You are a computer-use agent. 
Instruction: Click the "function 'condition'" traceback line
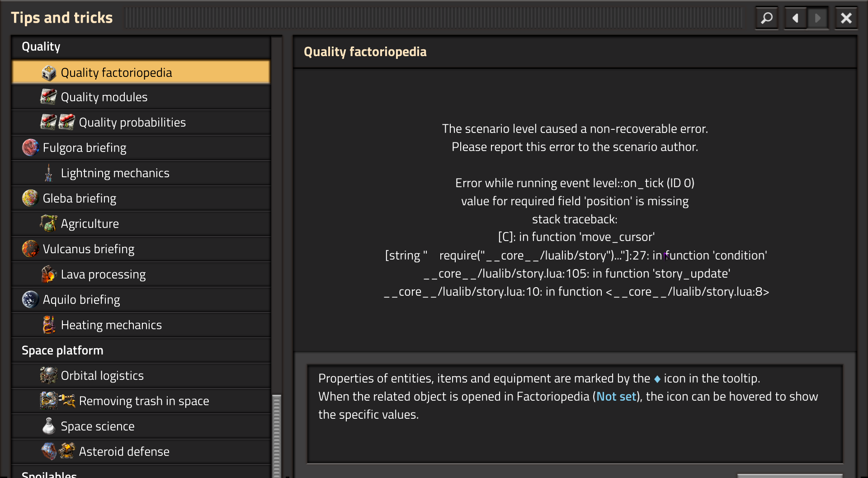pyautogui.click(x=576, y=256)
